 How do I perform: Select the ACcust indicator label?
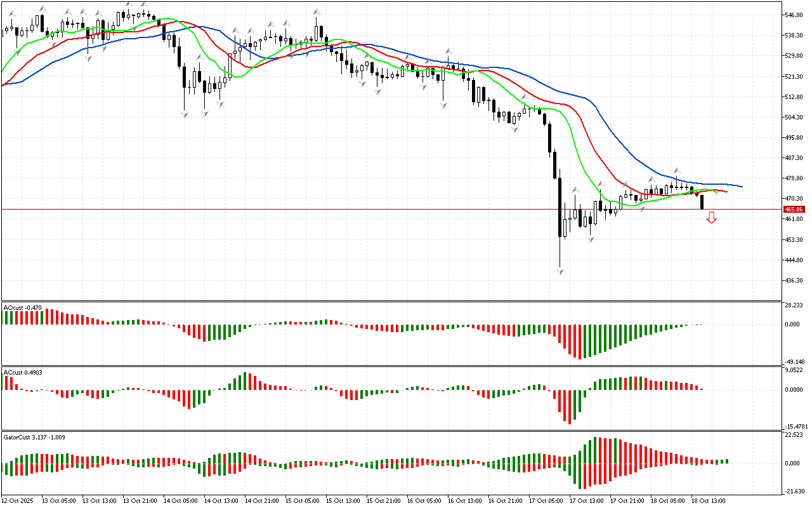[23, 372]
